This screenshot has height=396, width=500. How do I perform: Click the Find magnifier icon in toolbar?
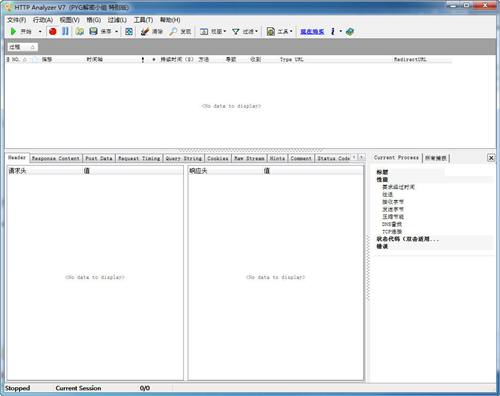pyautogui.click(x=173, y=31)
